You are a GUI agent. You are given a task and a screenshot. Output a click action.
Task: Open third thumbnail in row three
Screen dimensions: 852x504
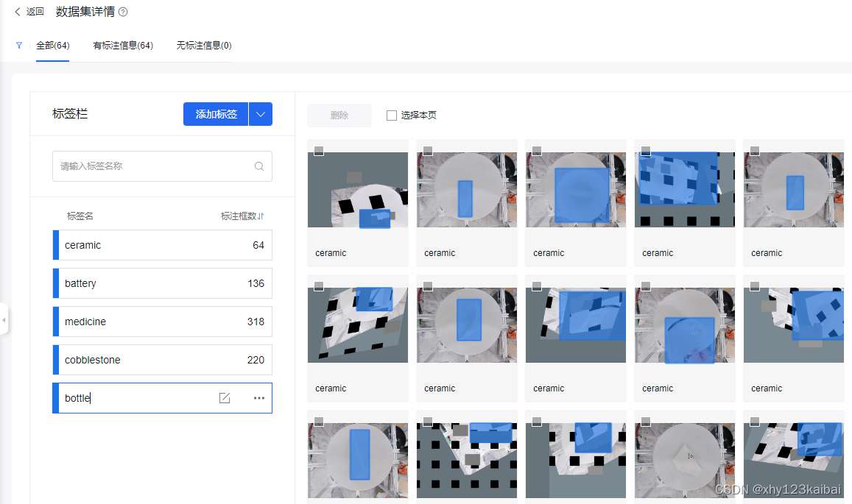pyautogui.click(x=576, y=460)
